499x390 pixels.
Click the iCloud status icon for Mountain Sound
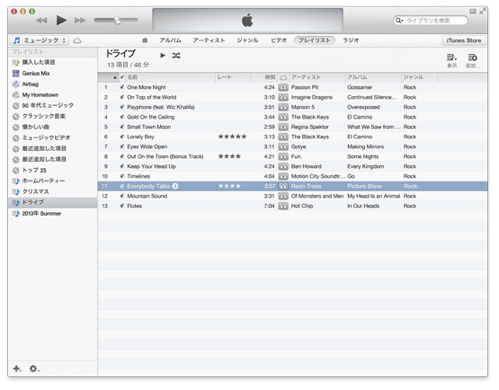point(283,196)
